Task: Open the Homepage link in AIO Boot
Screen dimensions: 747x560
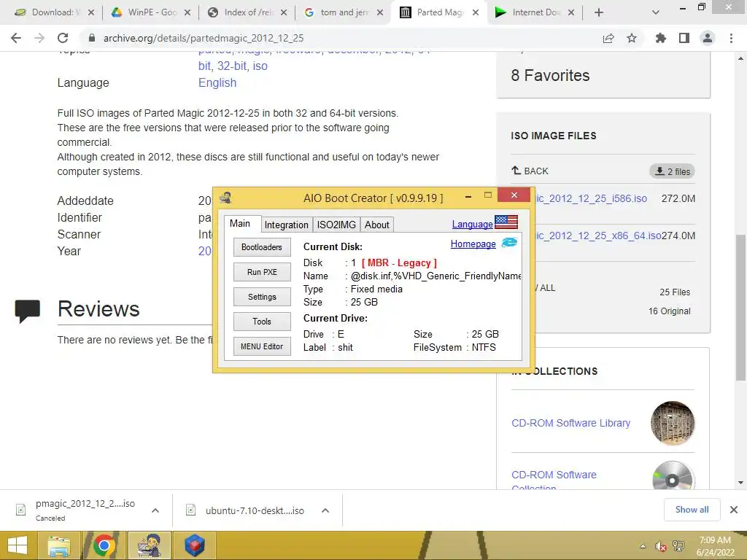Action: point(473,244)
